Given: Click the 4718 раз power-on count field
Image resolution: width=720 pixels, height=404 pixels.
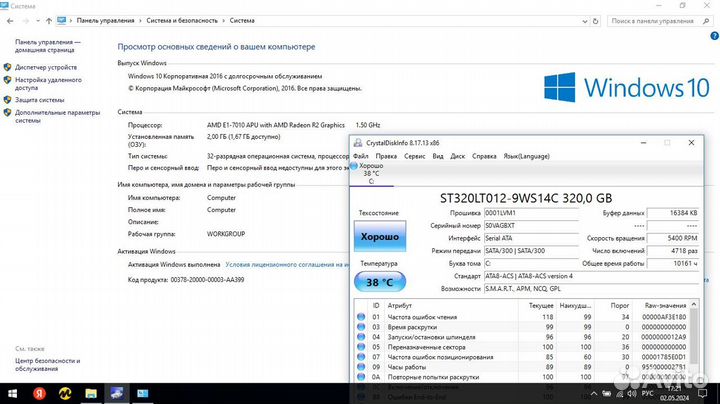Looking at the screenshot, I should click(673, 251).
